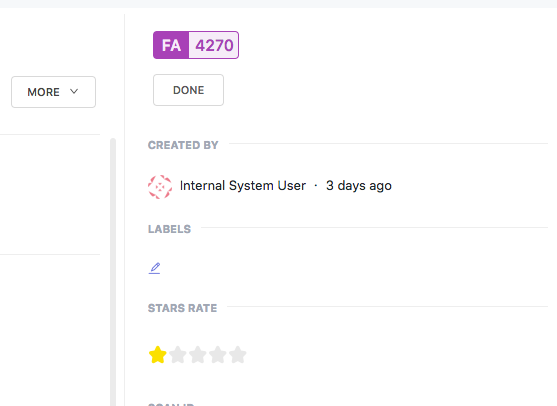Viewport: 557px width, 406px height.
Task: Set rating to five stars
Action: point(238,355)
